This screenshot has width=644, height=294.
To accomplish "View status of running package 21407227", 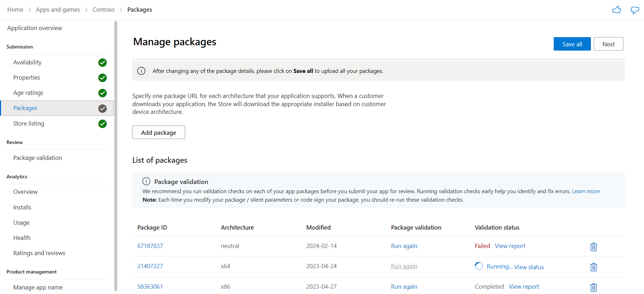I will (x=529, y=267).
